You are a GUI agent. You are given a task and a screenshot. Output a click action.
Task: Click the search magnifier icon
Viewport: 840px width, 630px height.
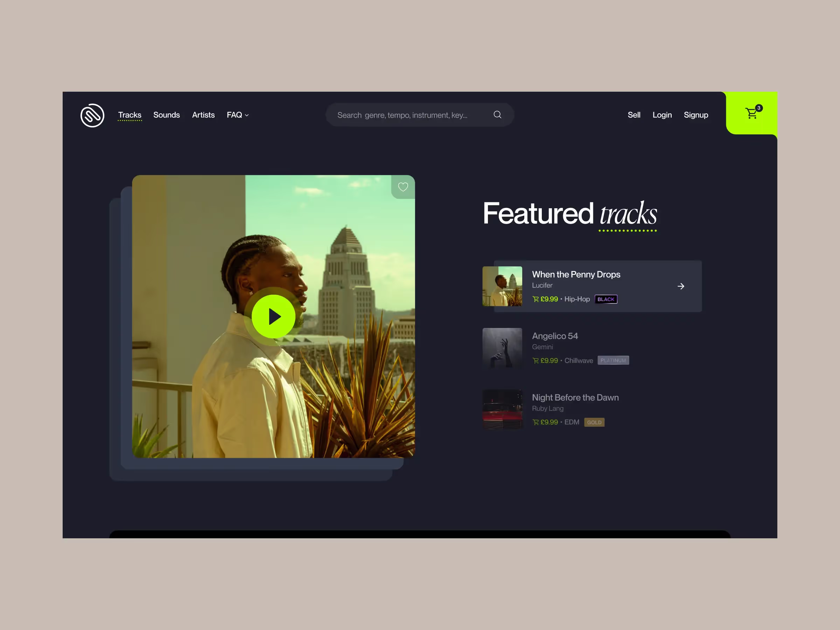tap(497, 115)
